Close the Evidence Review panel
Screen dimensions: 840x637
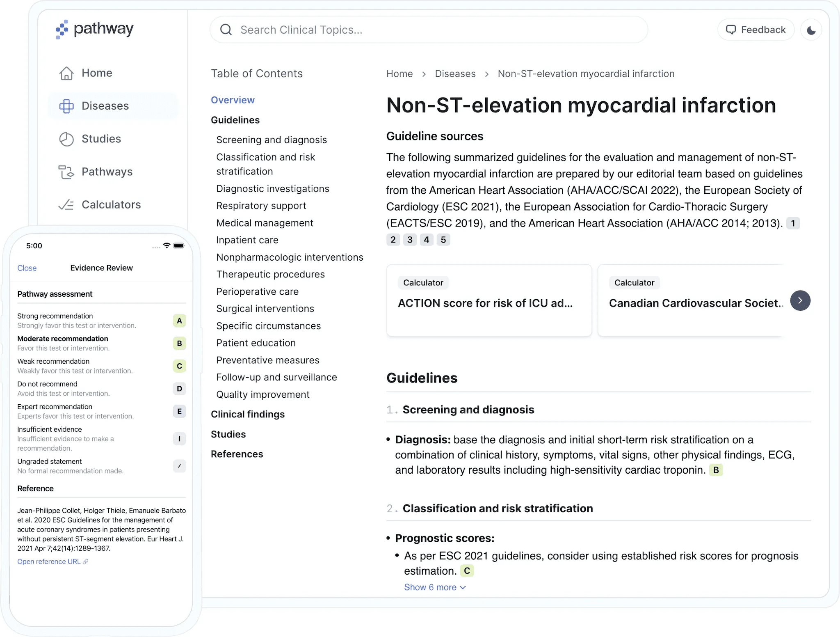[x=27, y=268]
